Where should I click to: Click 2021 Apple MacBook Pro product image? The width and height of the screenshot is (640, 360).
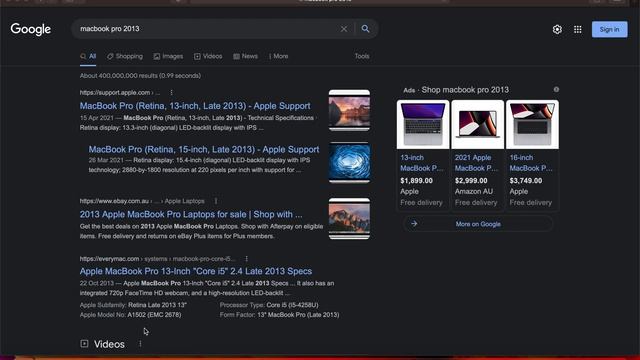[x=478, y=124]
